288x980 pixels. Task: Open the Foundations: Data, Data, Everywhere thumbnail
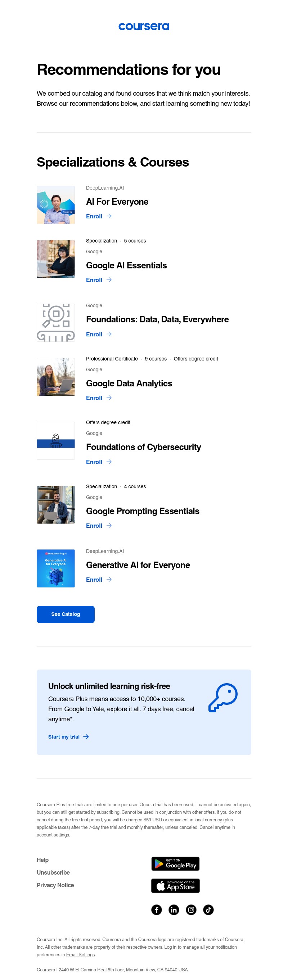(55, 323)
